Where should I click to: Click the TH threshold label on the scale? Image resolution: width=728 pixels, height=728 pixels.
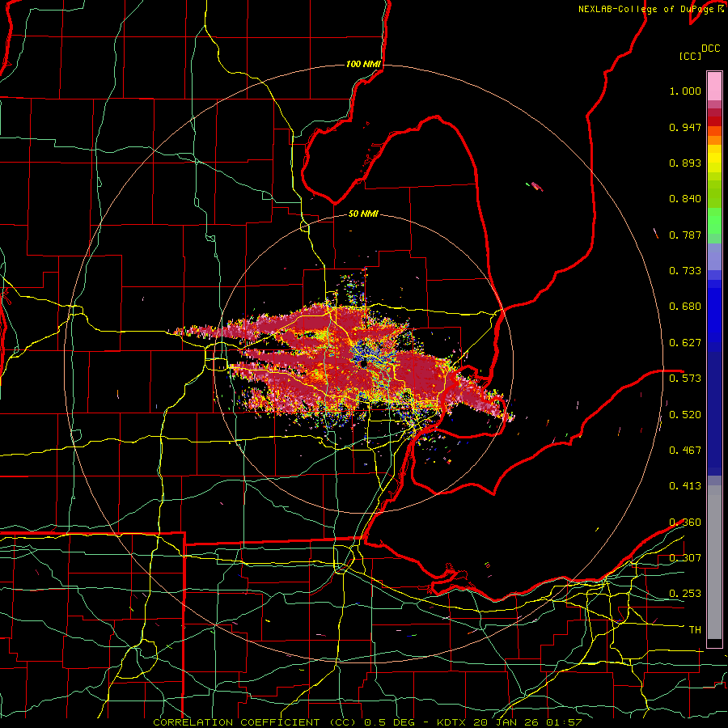[695, 630]
